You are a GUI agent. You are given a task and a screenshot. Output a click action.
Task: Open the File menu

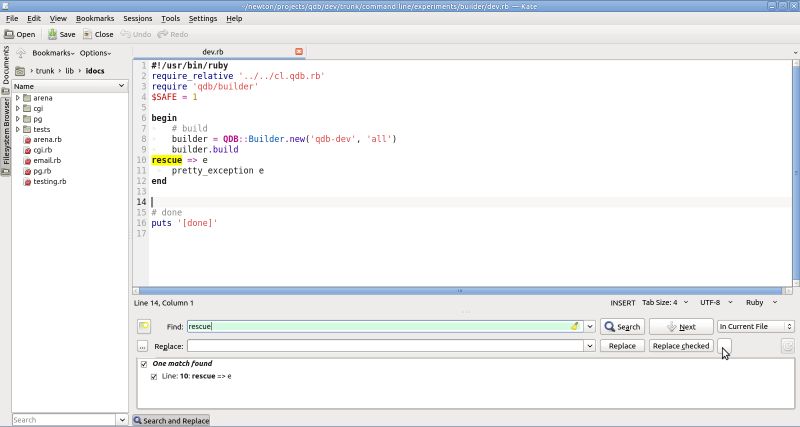coord(12,18)
